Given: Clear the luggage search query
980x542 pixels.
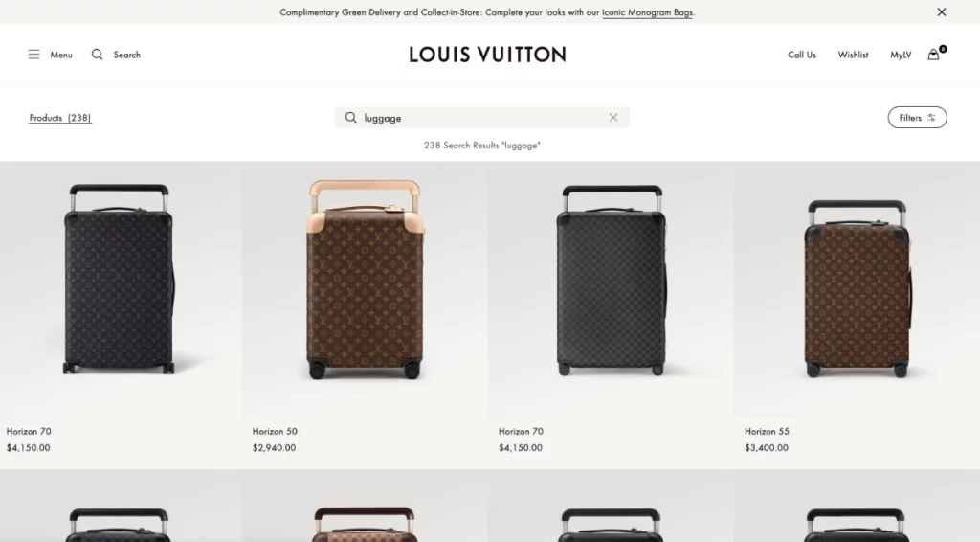Looking at the screenshot, I should pos(613,118).
